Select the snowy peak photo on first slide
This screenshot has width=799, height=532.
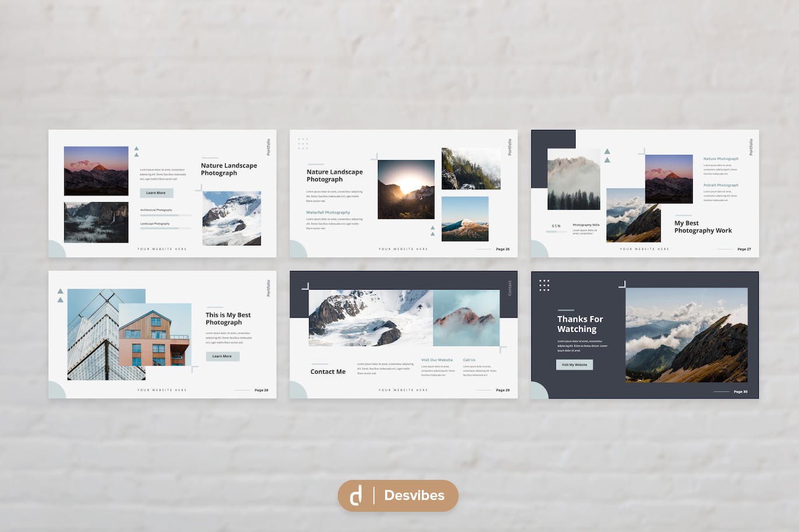232,219
